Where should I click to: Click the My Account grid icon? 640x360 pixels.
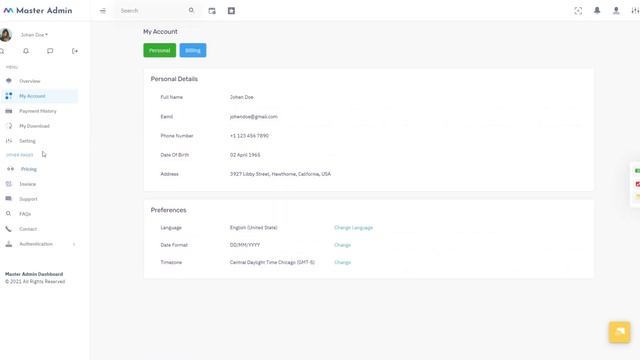pyautogui.click(x=9, y=96)
